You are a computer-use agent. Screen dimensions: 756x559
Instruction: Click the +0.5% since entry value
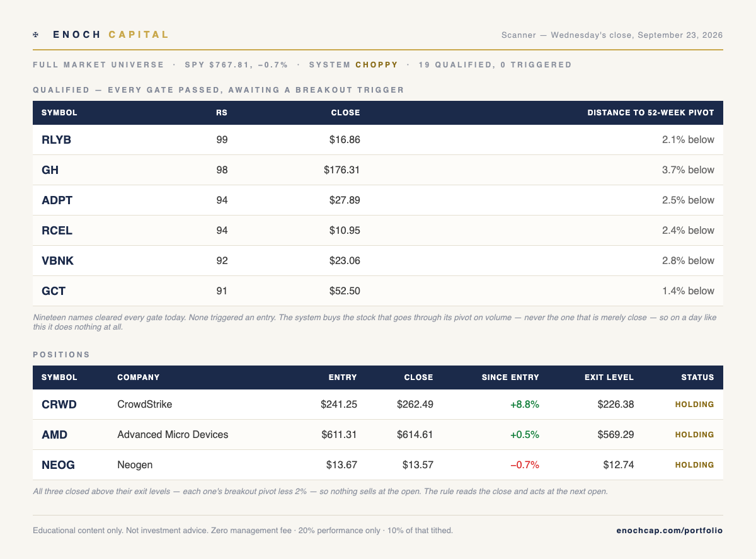[525, 435]
